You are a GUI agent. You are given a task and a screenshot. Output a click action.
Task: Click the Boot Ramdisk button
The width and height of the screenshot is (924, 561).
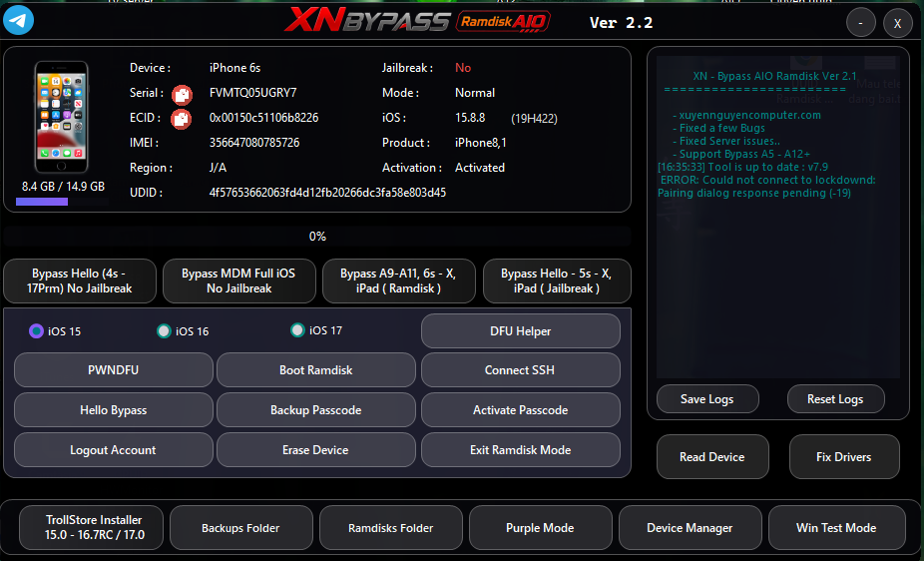(316, 370)
